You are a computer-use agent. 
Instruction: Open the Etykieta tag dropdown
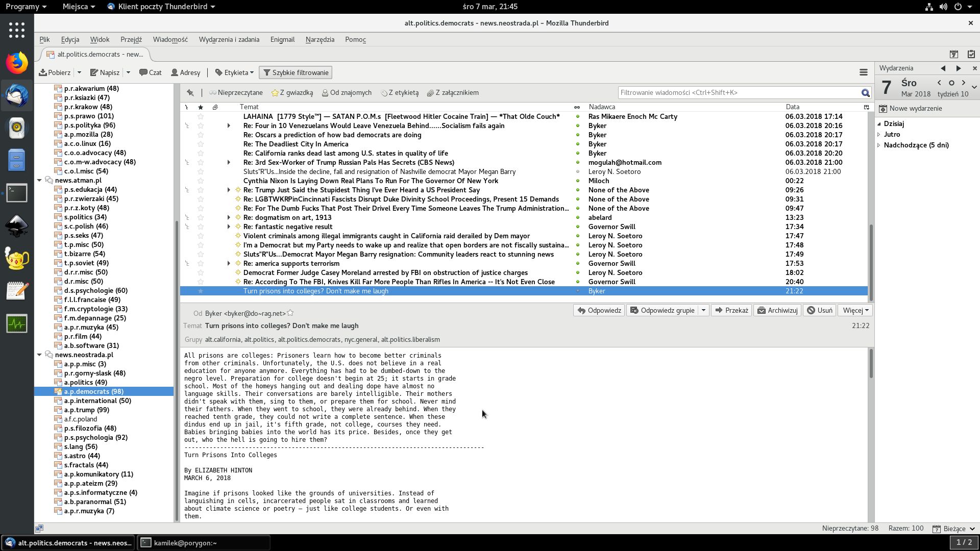tap(235, 72)
